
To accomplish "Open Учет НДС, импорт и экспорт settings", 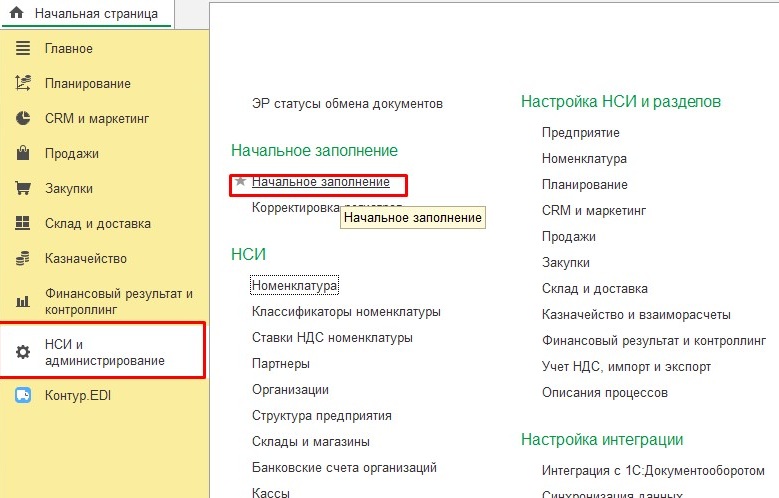I will click(626, 366).
